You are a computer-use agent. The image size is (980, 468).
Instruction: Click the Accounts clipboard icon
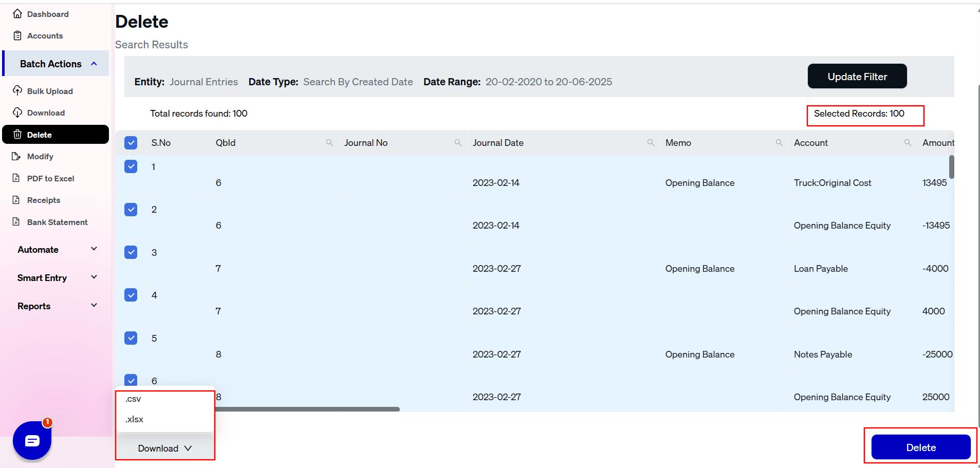[17, 35]
